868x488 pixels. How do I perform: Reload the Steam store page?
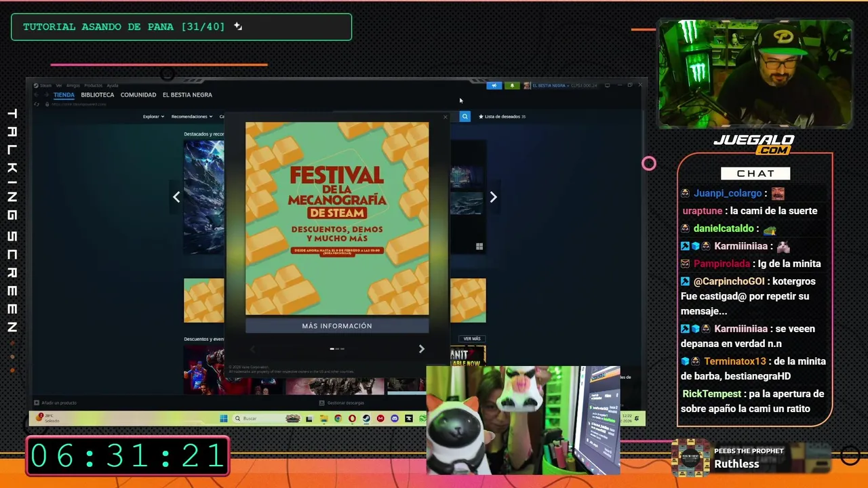click(37, 104)
